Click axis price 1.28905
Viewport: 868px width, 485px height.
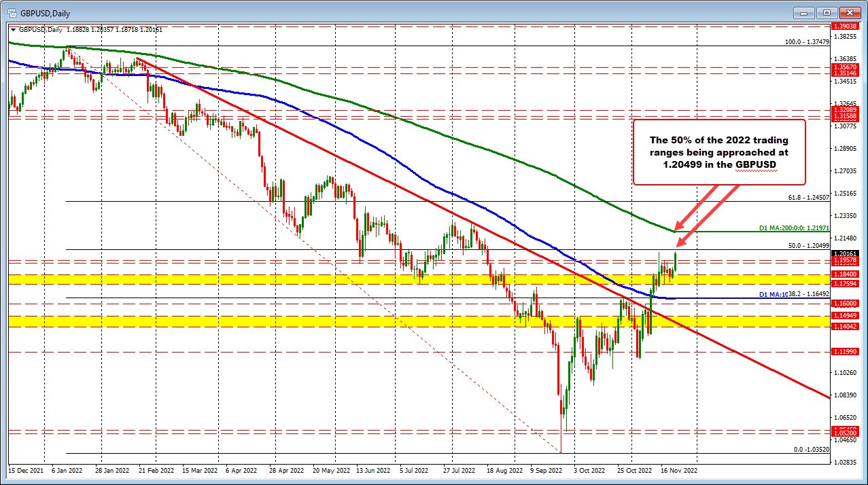coord(845,148)
